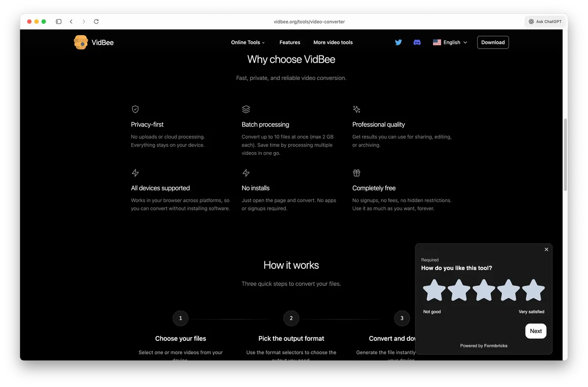
Task: Click the Download button
Action: pyautogui.click(x=492, y=42)
